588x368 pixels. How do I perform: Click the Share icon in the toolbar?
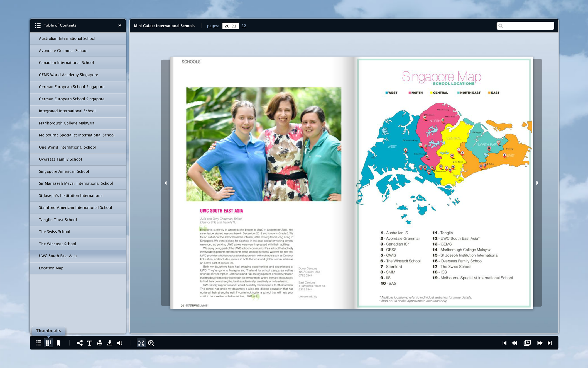point(80,343)
